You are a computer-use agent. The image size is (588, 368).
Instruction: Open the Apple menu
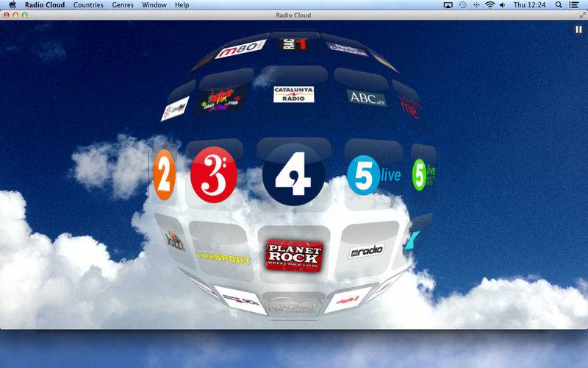point(12,5)
